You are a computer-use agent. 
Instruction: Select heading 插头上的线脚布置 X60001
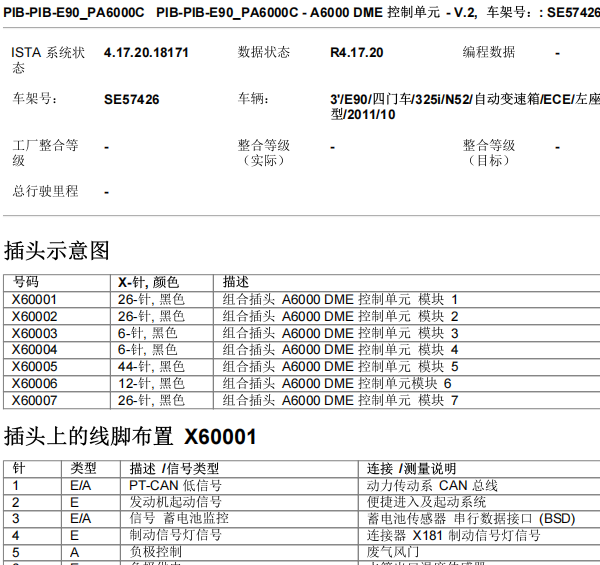[x=130, y=436]
